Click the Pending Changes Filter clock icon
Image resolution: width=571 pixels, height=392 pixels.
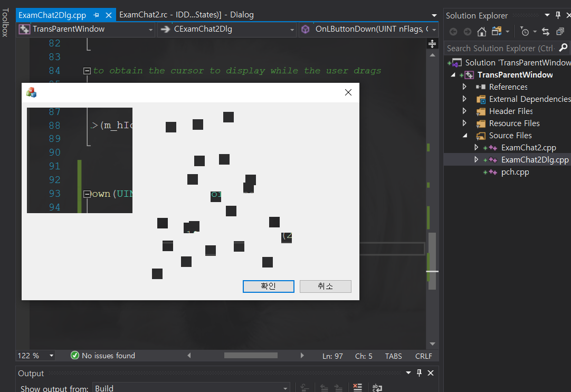coord(525,32)
